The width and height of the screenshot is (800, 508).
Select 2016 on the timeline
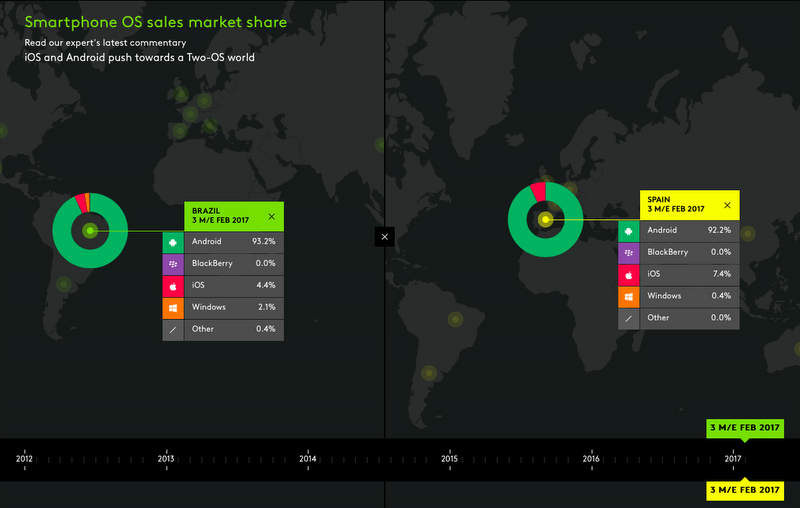[591, 459]
